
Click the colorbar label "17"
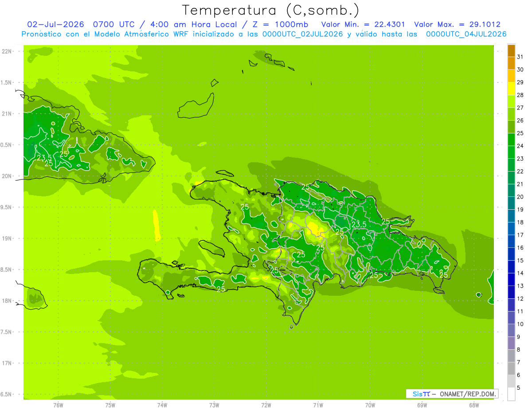point(520,235)
